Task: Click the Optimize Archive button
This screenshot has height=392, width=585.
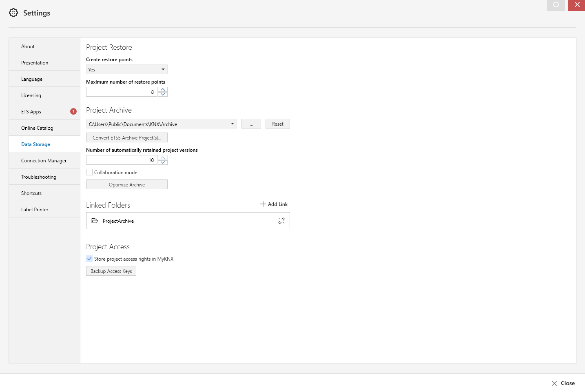Action: tap(127, 184)
